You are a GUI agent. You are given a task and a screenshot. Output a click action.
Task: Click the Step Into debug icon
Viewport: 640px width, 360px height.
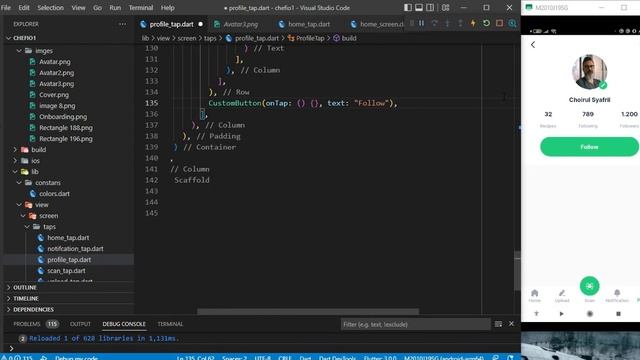[447, 24]
